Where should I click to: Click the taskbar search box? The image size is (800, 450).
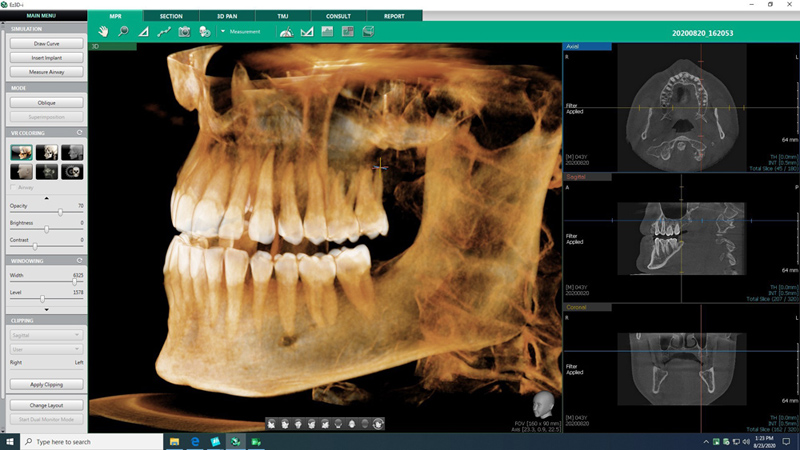pos(92,442)
